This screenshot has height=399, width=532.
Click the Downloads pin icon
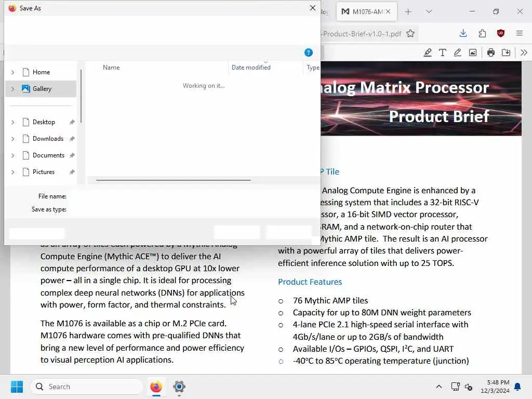tap(72, 139)
